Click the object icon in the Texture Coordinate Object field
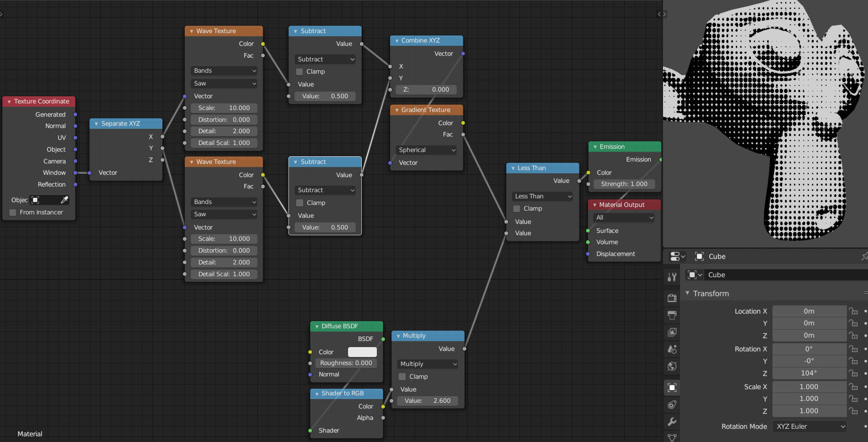Screen dimensions: 868x442 tap(35, 200)
